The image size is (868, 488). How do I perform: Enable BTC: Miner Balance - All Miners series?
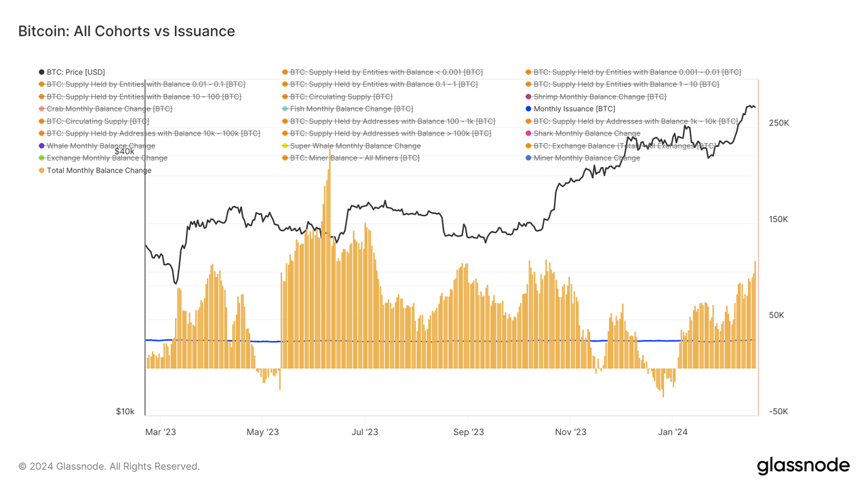354,158
